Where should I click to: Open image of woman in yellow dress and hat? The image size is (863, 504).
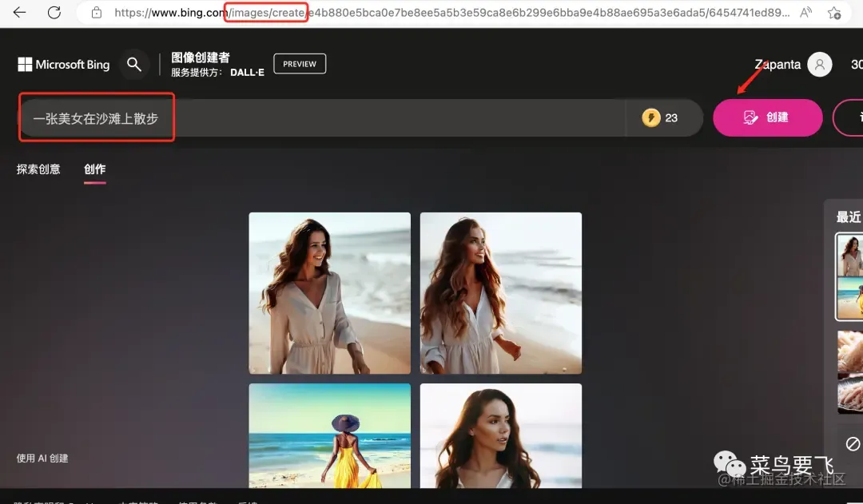click(x=330, y=436)
